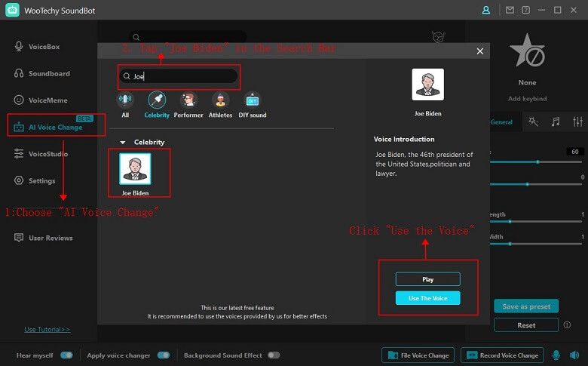The height and width of the screenshot is (366, 588).
Task: Open VoiceStudio from the sidebar
Action: click(41, 154)
